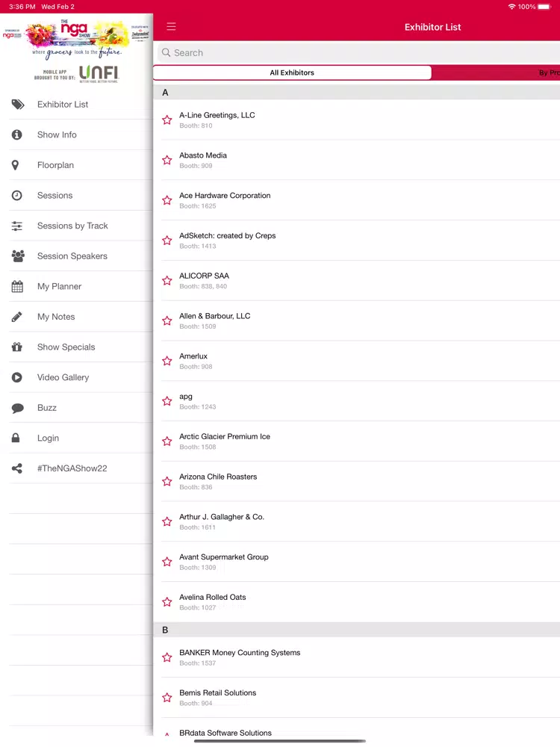The height and width of the screenshot is (747, 560).
Task: Star Allen & Barbour, LLC
Action: 167,320
